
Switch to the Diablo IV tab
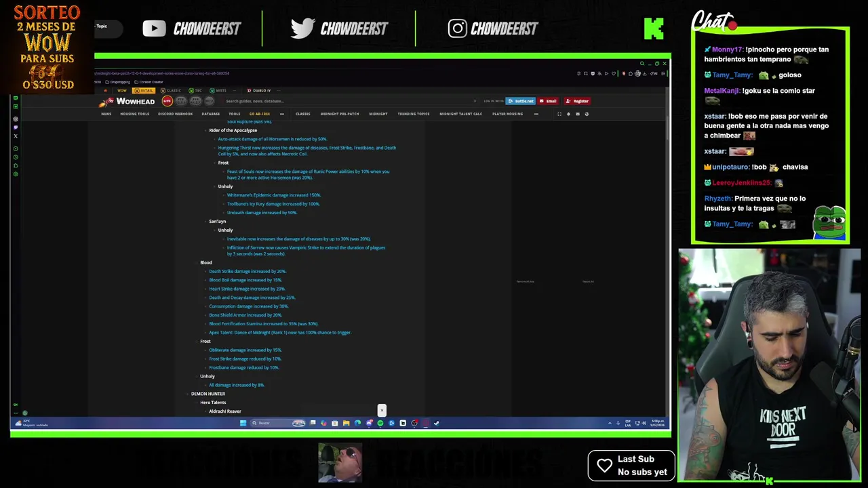pyautogui.click(x=259, y=90)
